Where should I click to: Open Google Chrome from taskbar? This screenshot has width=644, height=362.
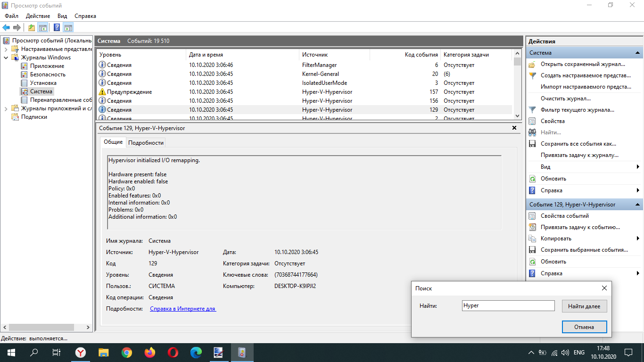pos(127,352)
